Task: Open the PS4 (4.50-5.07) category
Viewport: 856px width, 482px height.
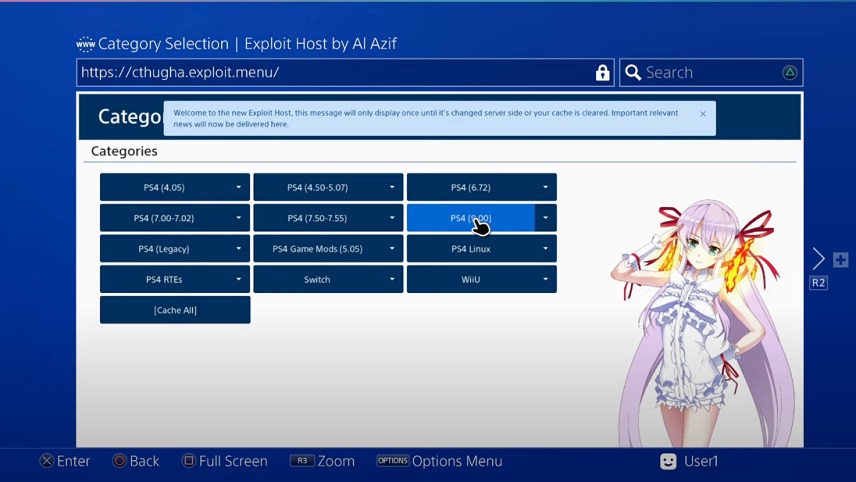Action: tap(317, 187)
